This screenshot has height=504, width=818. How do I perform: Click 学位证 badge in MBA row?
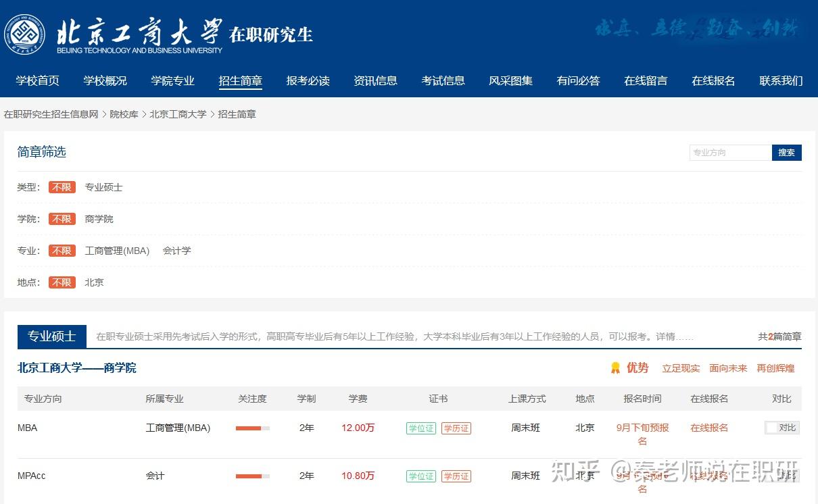coord(421,428)
